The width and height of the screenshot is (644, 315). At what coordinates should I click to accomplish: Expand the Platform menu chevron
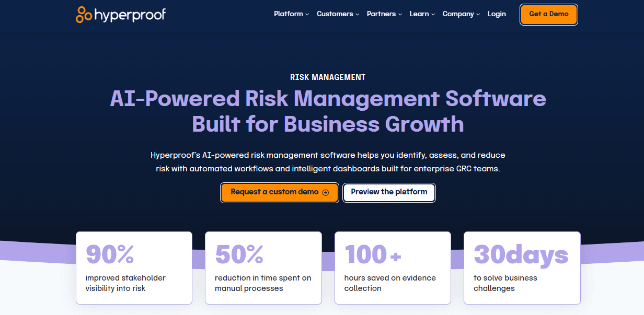[x=307, y=15]
